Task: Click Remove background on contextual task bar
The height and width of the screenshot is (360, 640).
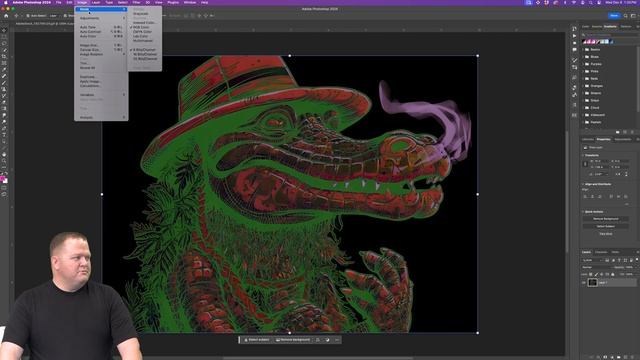Action: click(x=293, y=340)
